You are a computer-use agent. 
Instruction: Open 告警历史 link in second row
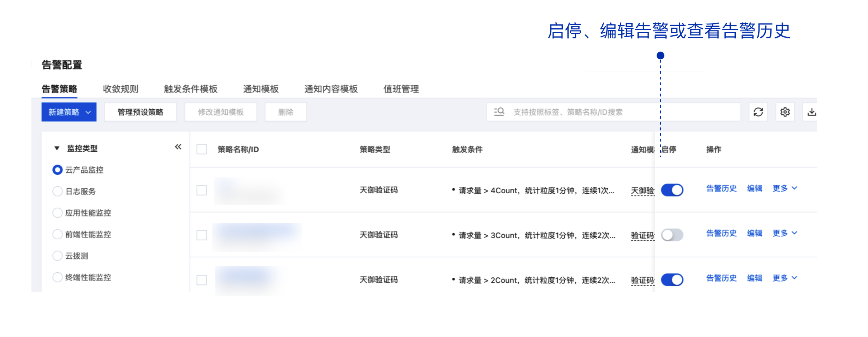721,233
